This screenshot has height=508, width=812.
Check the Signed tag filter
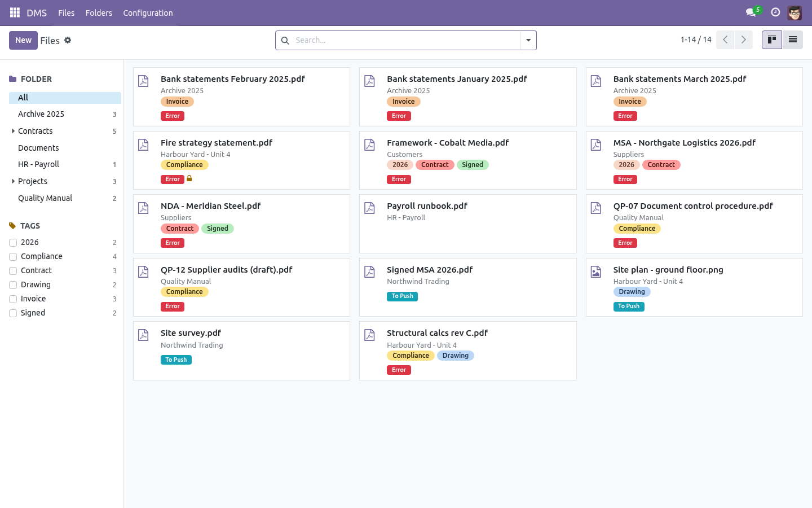tap(13, 313)
